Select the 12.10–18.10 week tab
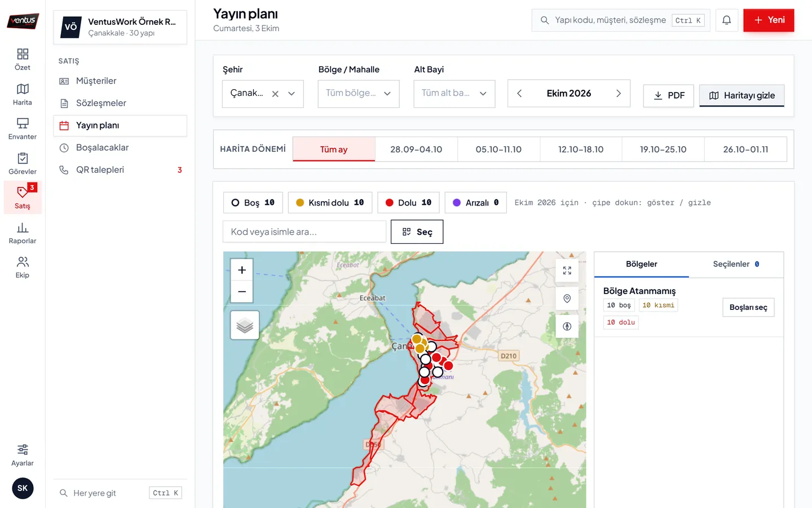Viewport: 812px width, 508px height. point(581,150)
